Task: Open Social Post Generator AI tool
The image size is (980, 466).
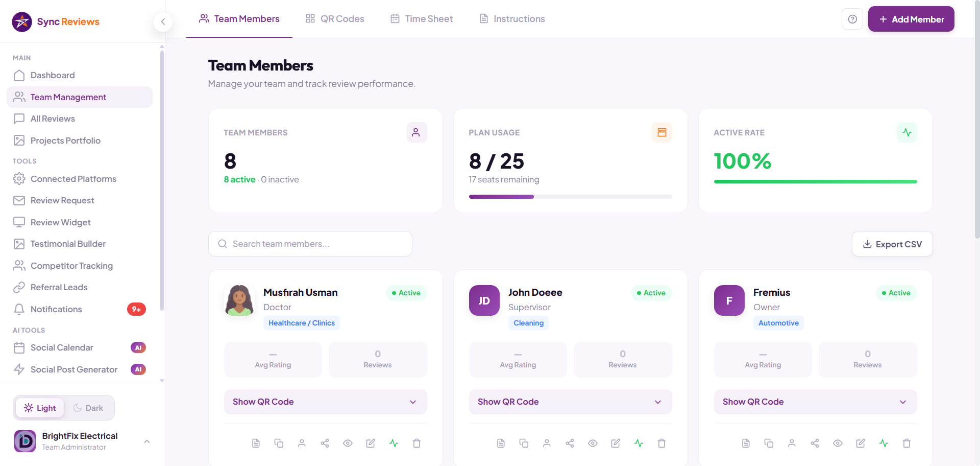Action: click(80, 369)
